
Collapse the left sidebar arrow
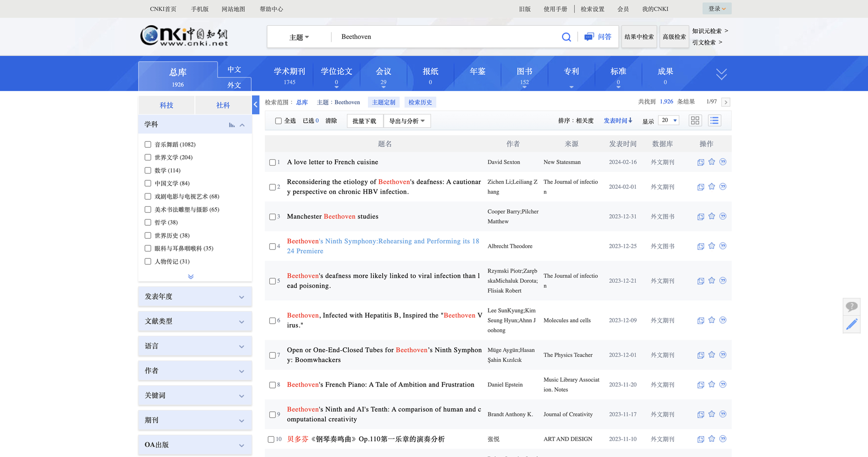pyautogui.click(x=256, y=104)
